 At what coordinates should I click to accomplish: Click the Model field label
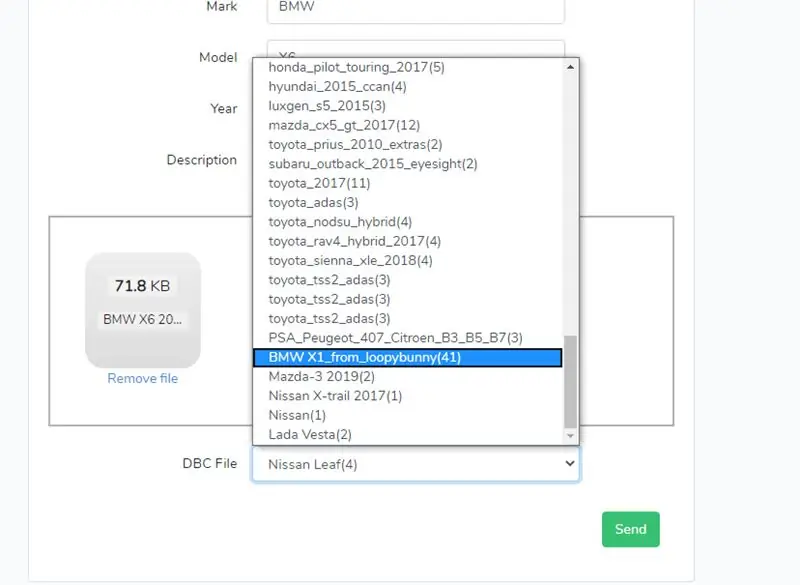pyautogui.click(x=218, y=58)
